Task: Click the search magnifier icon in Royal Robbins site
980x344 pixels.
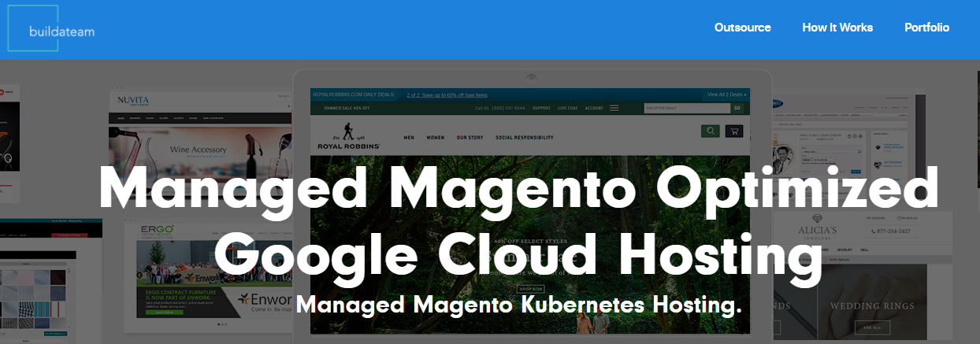Action: point(710,131)
